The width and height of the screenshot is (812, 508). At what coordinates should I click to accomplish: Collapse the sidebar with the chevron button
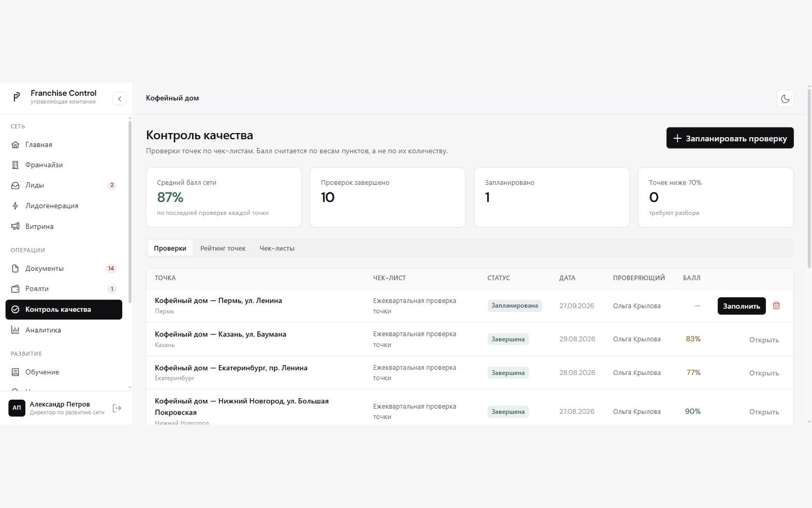coord(119,99)
